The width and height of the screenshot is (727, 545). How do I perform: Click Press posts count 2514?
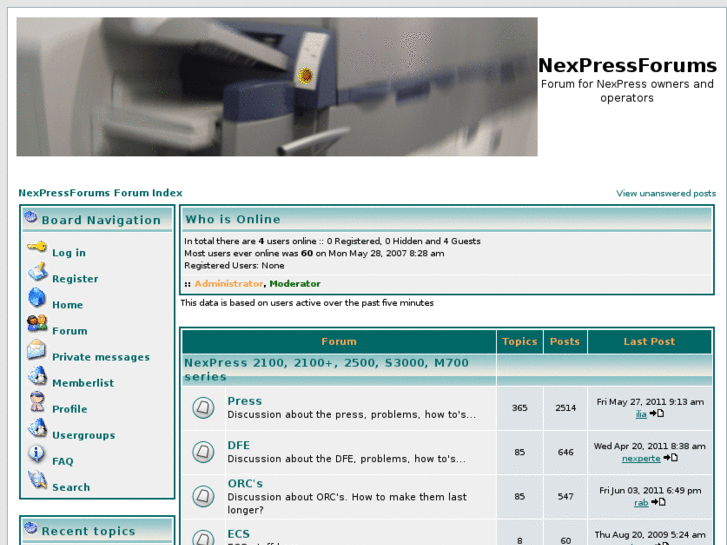[x=565, y=408]
